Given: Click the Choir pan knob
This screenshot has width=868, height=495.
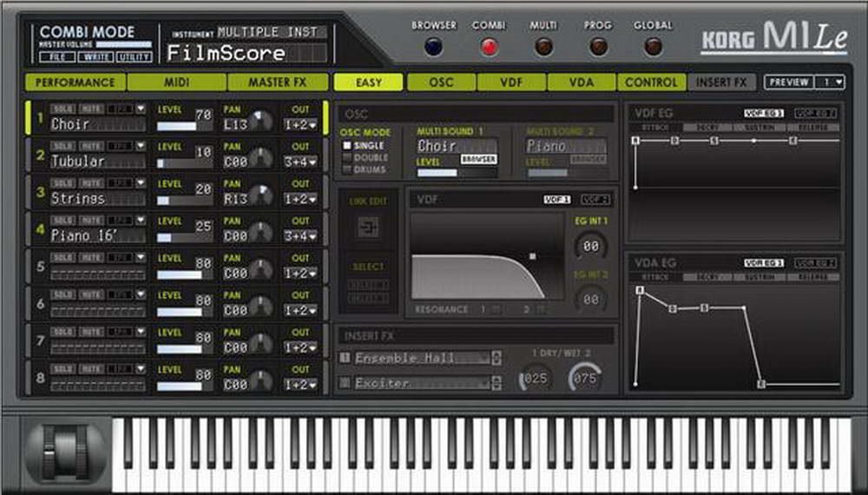Looking at the screenshot, I should (260, 122).
